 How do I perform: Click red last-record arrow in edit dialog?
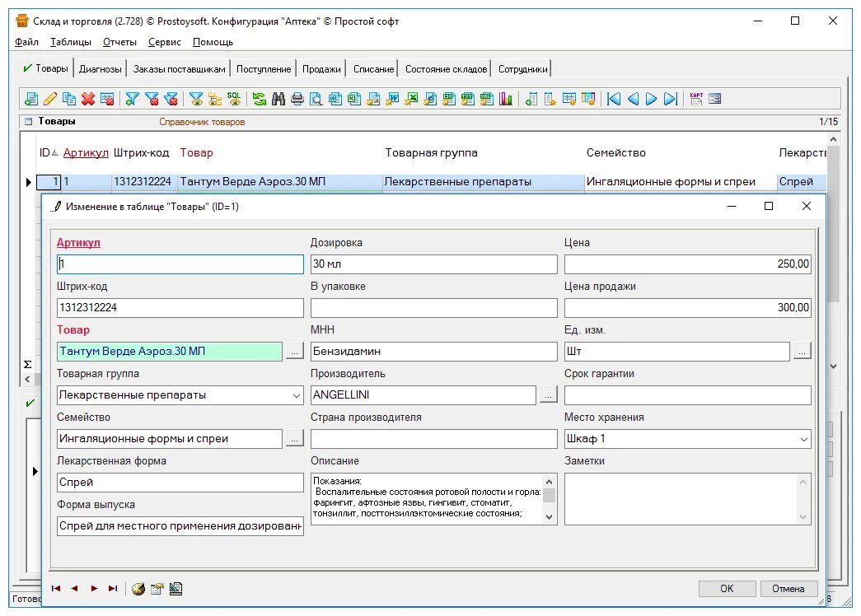point(113,589)
